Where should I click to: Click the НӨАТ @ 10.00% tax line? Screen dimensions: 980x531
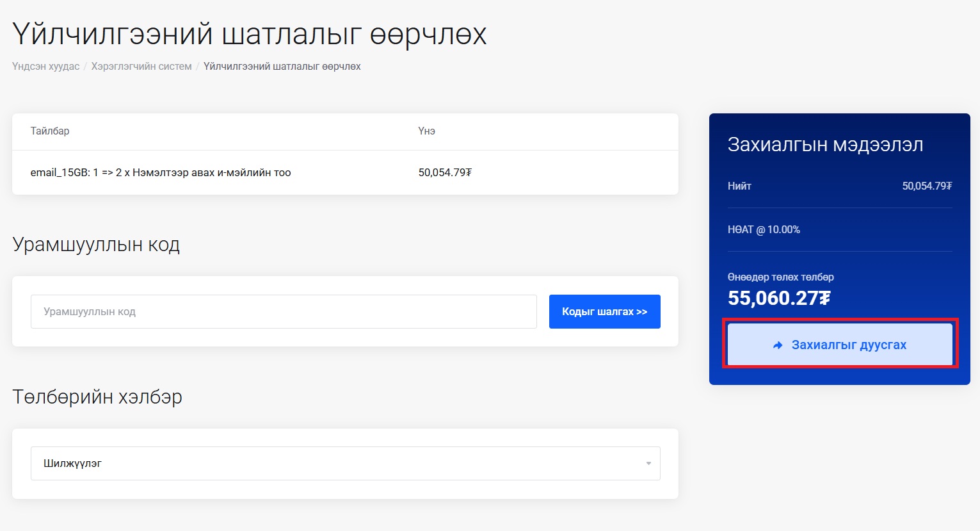[764, 230]
